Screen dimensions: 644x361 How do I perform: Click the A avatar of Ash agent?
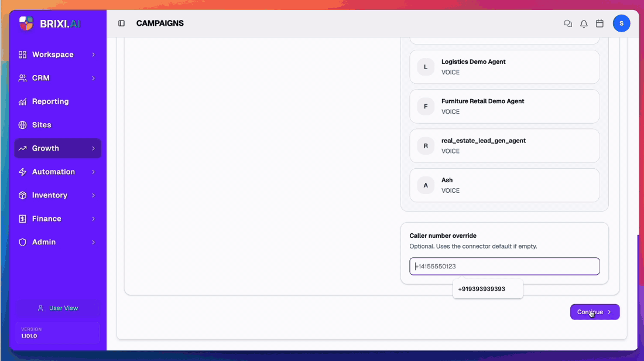426,185
